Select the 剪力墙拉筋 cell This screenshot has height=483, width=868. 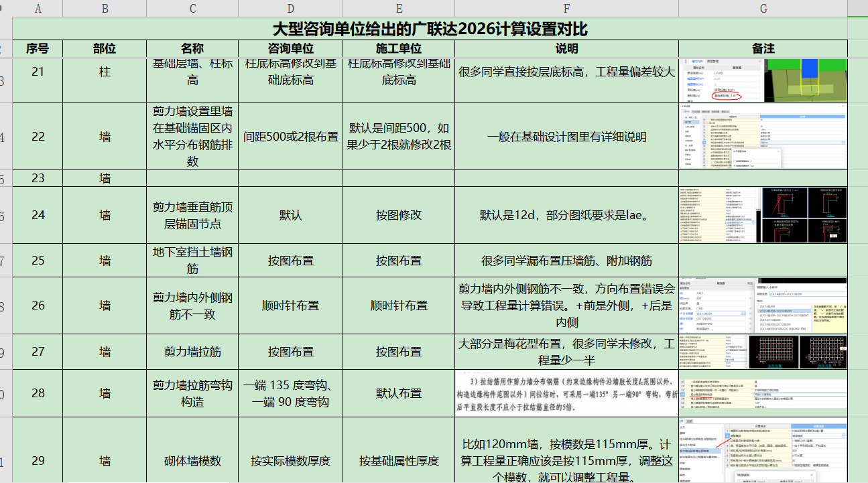coord(193,352)
